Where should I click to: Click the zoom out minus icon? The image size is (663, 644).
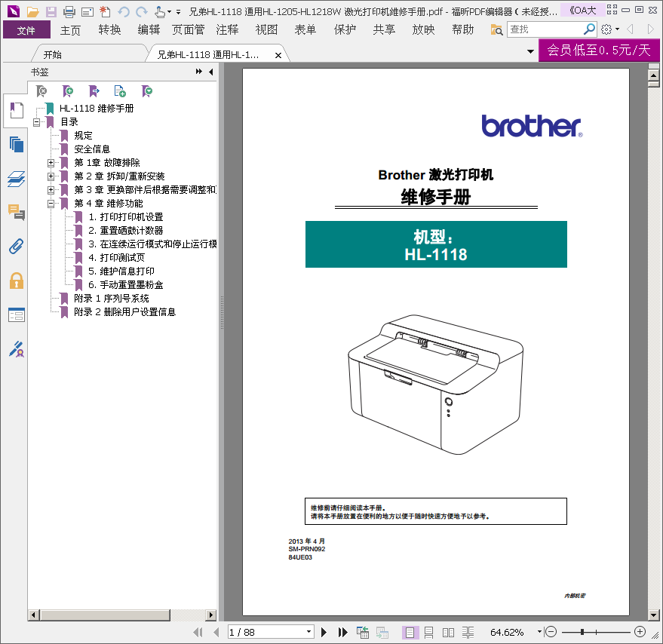(551, 632)
